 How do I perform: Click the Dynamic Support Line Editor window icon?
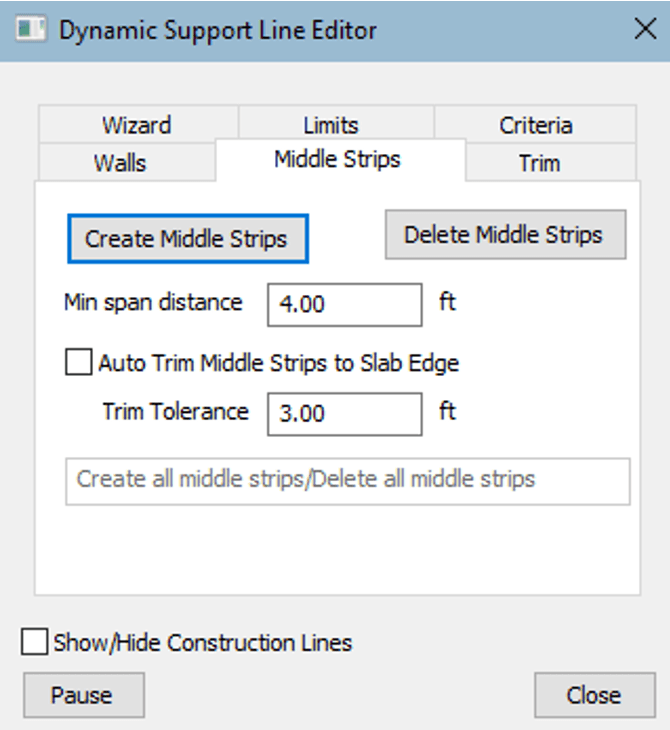30,29
